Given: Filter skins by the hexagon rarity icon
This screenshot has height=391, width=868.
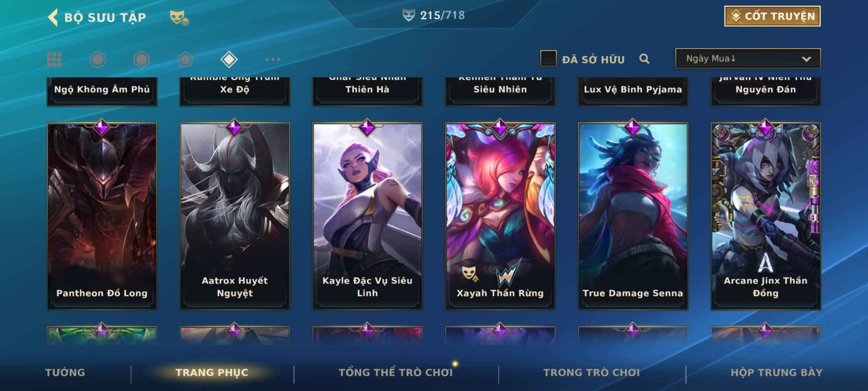Looking at the screenshot, I should [x=141, y=59].
